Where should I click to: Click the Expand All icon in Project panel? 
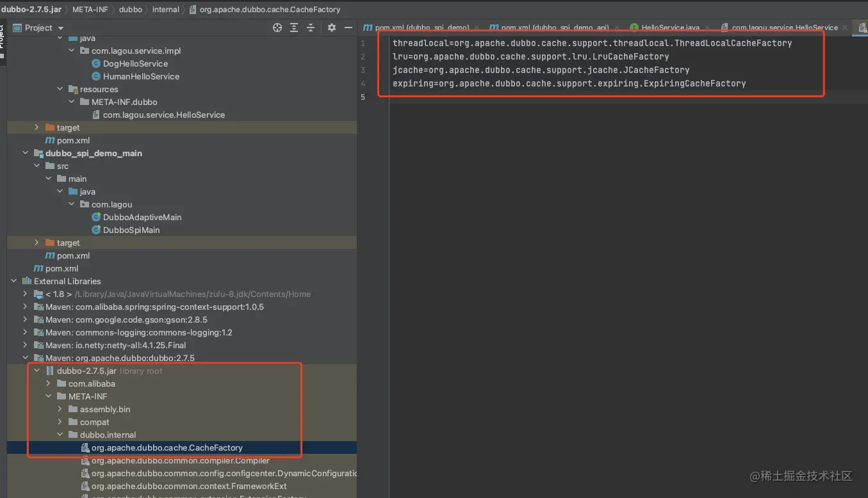[294, 28]
